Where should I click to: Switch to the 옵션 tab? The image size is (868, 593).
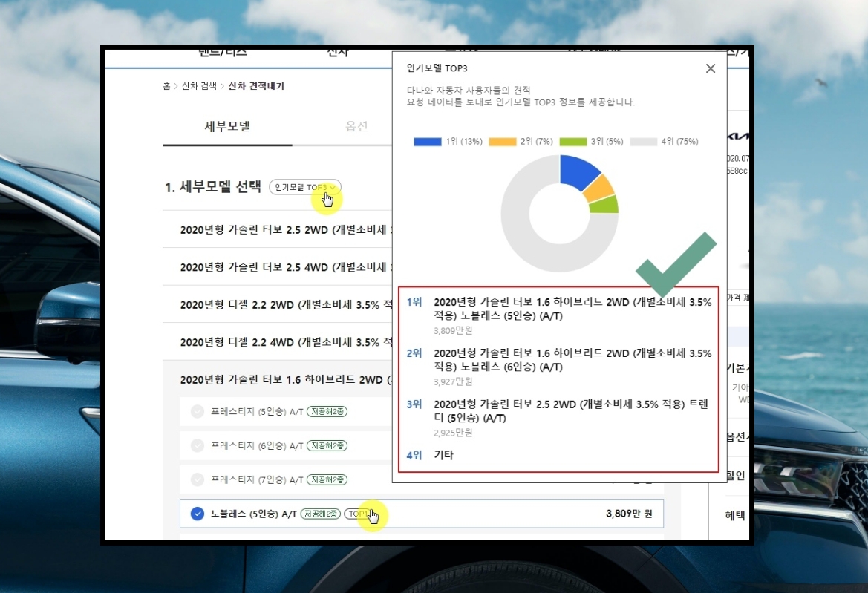pos(356,126)
